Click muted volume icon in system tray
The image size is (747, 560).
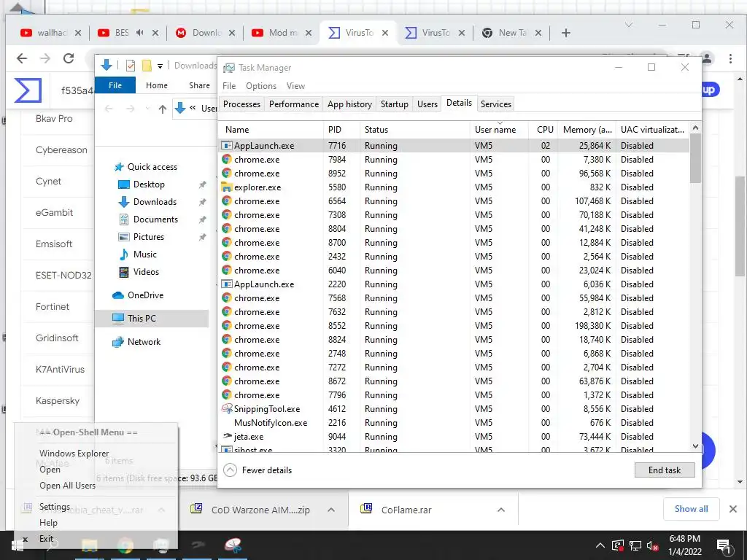pyautogui.click(x=653, y=545)
